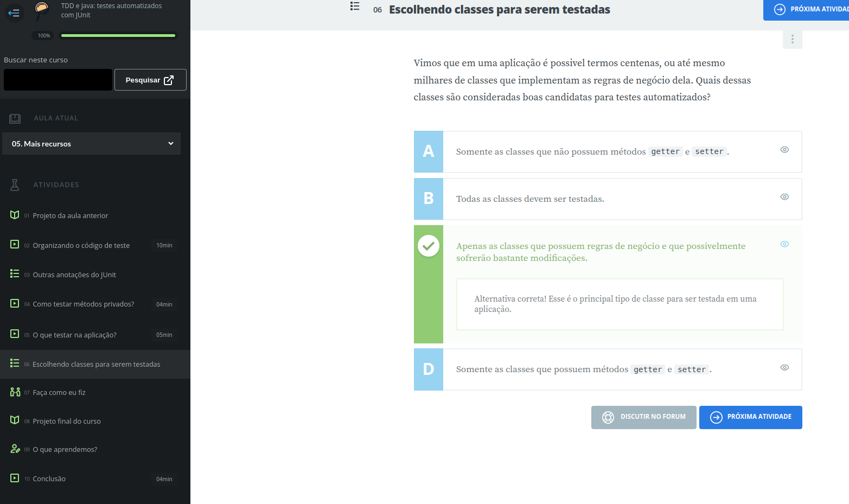Click the people icon for Faça como eu fiz
The image size is (849, 504).
(15, 392)
